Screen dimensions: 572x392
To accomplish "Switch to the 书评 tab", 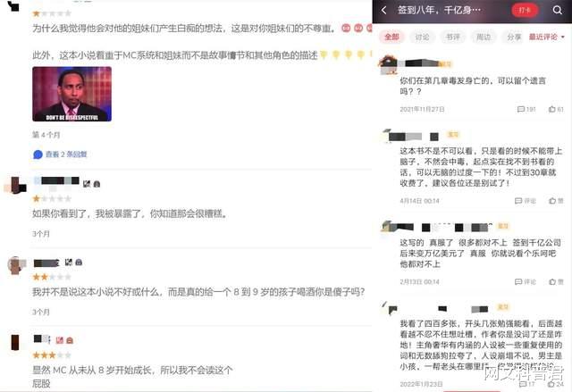I will click(x=453, y=37).
